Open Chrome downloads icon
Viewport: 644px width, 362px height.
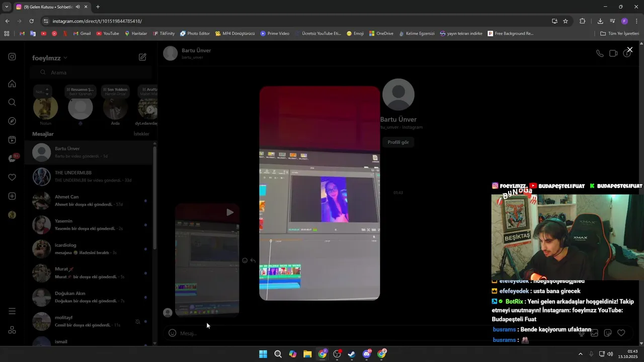(x=600, y=21)
